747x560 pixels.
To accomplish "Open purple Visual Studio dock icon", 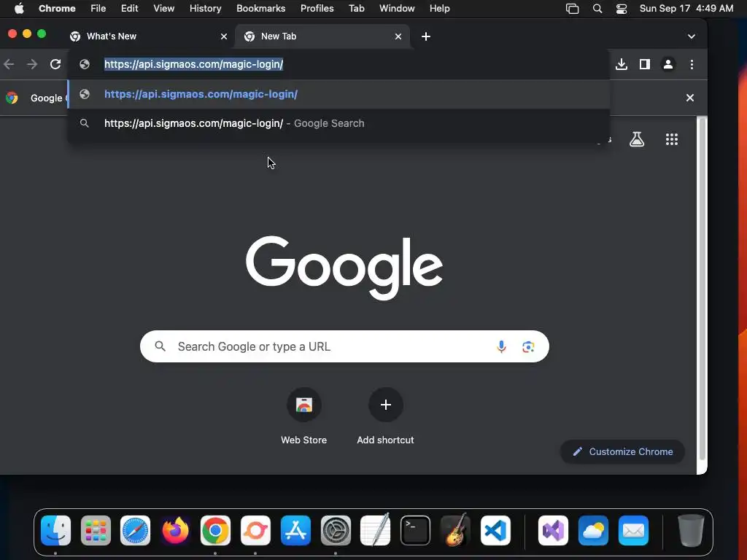I will point(553,531).
